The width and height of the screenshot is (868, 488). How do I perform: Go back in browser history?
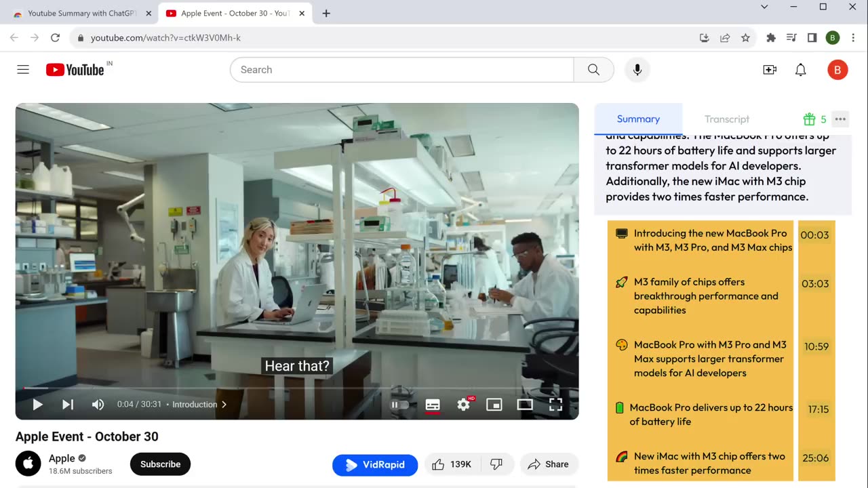click(14, 38)
